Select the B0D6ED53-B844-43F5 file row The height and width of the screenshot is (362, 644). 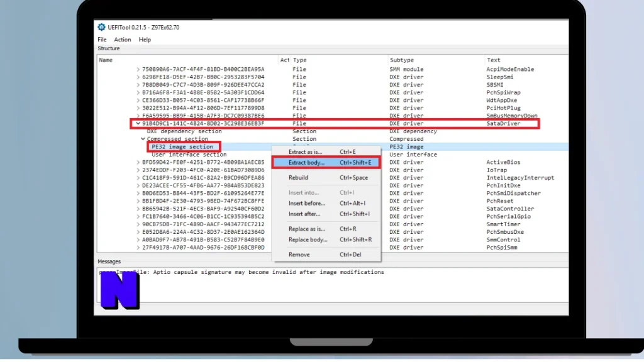tap(203, 194)
